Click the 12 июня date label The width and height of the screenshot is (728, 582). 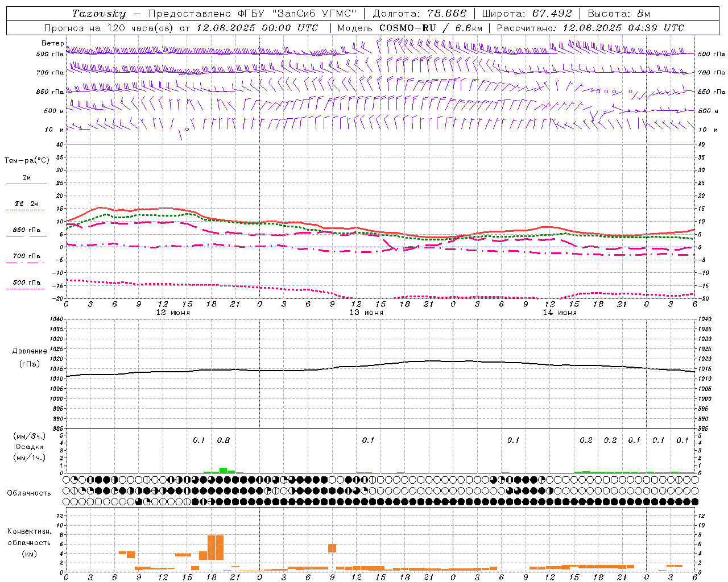(173, 313)
